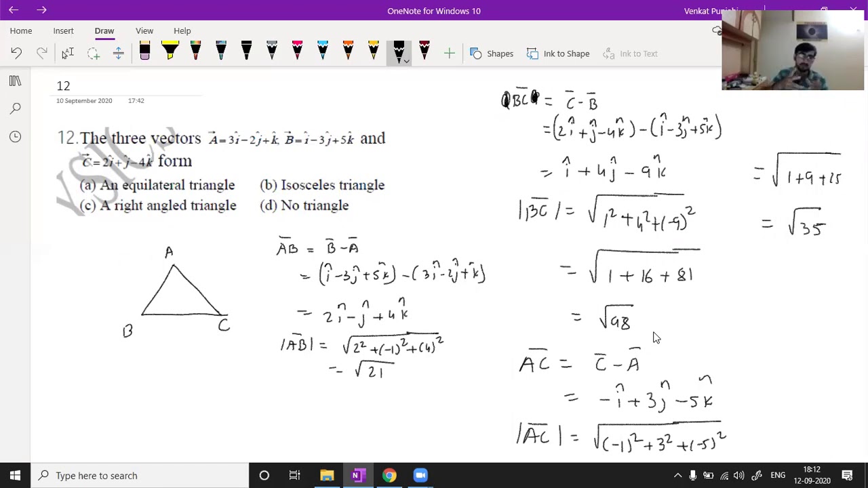Open the Windows Ink Workspace icon
The height and width of the screenshot is (488, 868).
point(757,475)
